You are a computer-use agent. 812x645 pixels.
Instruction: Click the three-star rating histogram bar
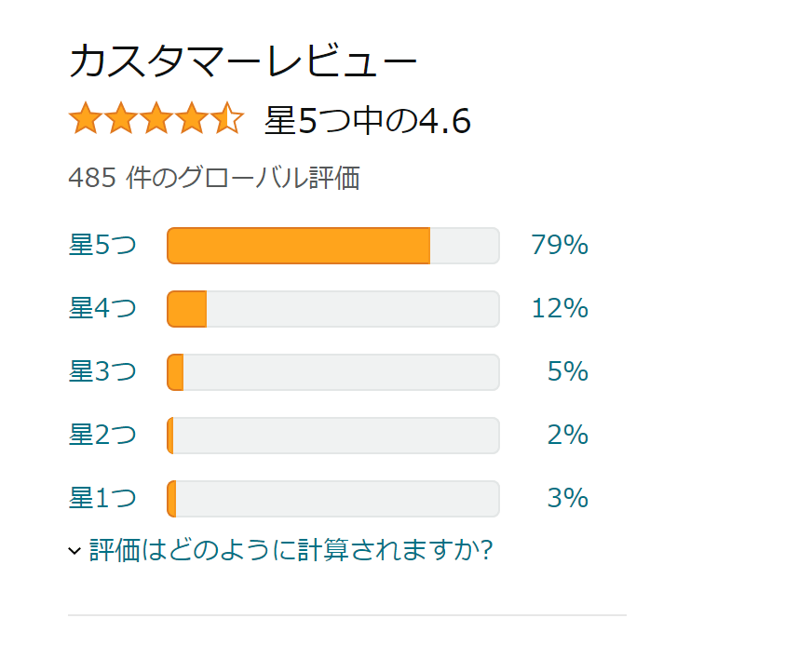tap(333, 372)
